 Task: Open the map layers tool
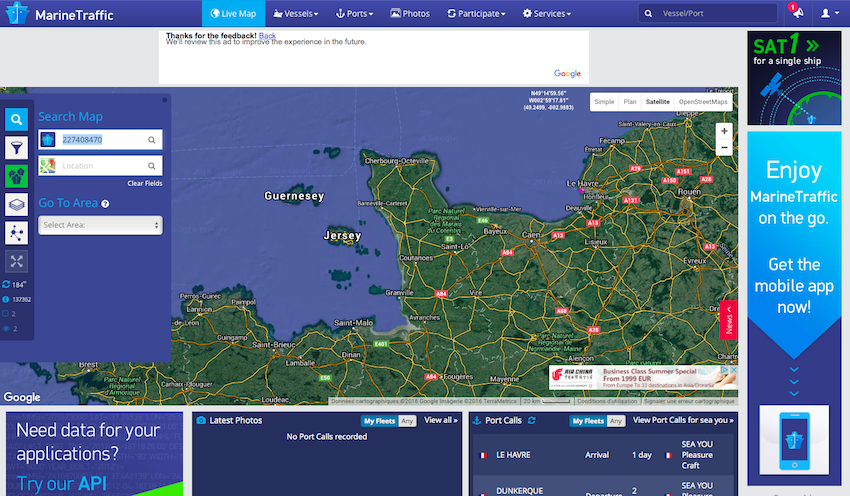[17, 204]
